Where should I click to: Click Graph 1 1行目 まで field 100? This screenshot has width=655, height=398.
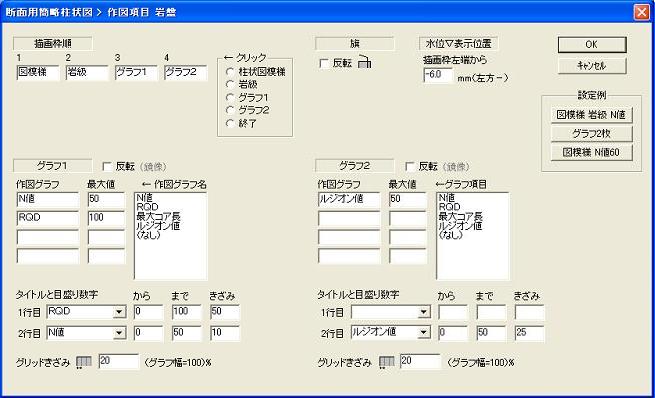point(187,312)
